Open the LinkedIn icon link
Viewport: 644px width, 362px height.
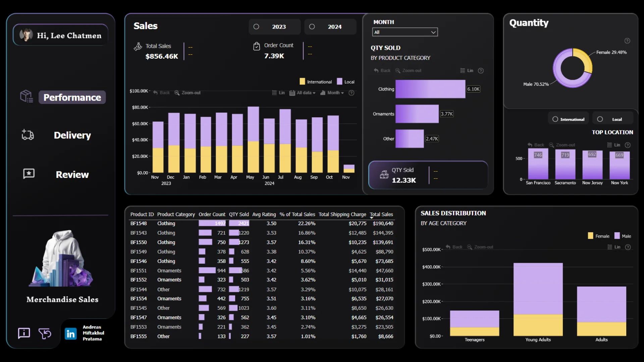70,334
